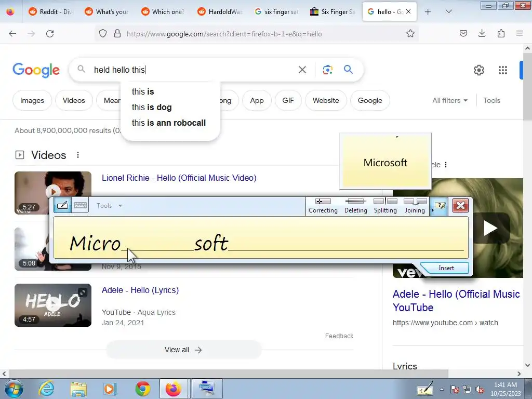Image resolution: width=532 pixels, height=399 pixels.
Task: Reload the current page
Action: click(50, 34)
